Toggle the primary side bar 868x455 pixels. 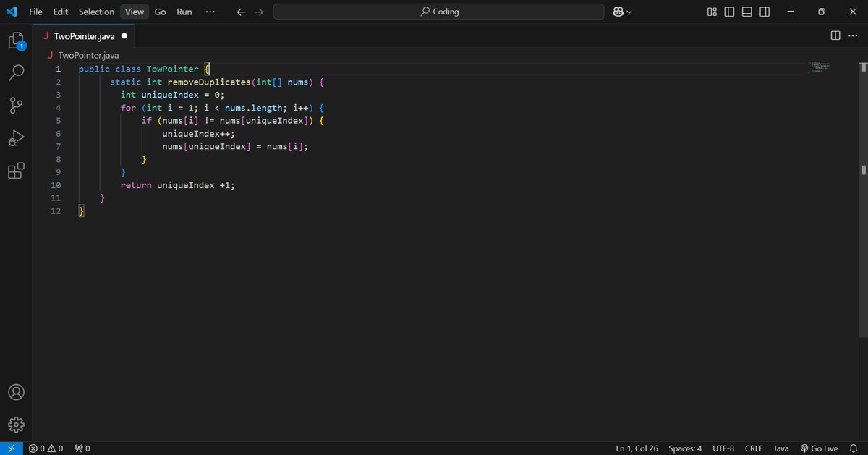tap(729, 12)
